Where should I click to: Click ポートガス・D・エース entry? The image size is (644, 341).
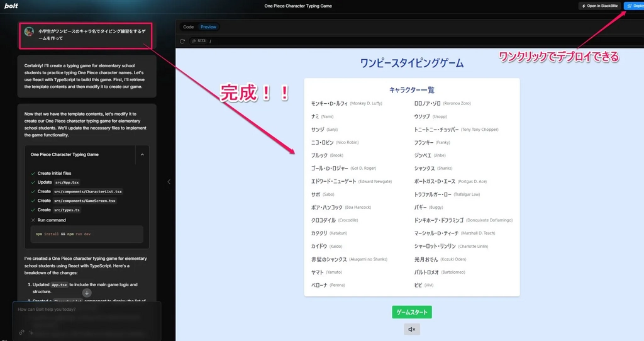pos(450,182)
